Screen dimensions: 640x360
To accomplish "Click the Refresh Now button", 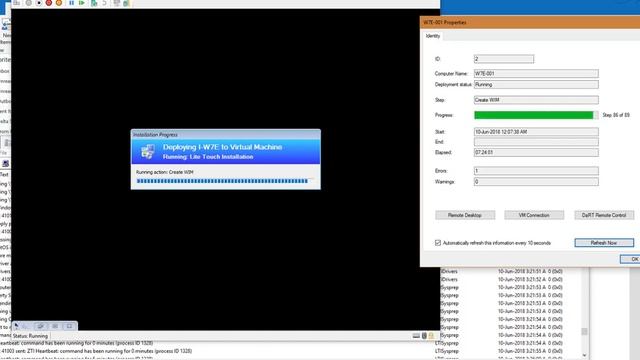I will tap(604, 243).
